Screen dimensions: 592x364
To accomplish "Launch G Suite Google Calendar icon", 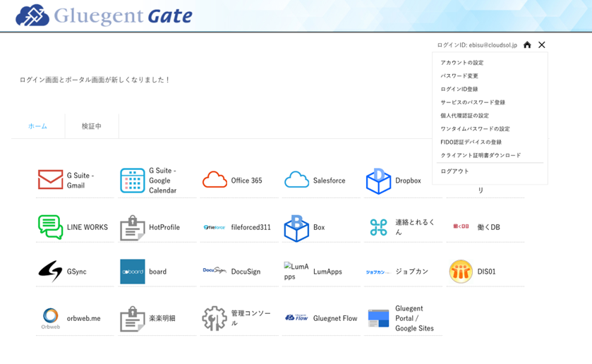I will coord(132,181).
